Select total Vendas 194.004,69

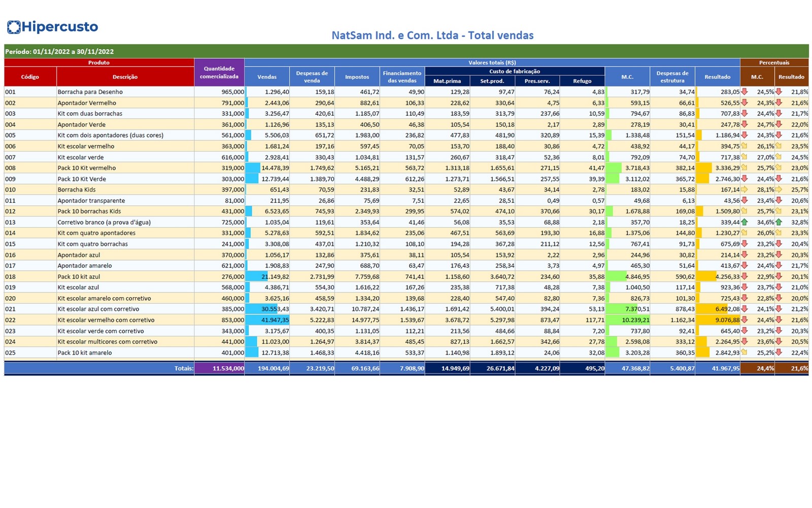tap(267, 368)
